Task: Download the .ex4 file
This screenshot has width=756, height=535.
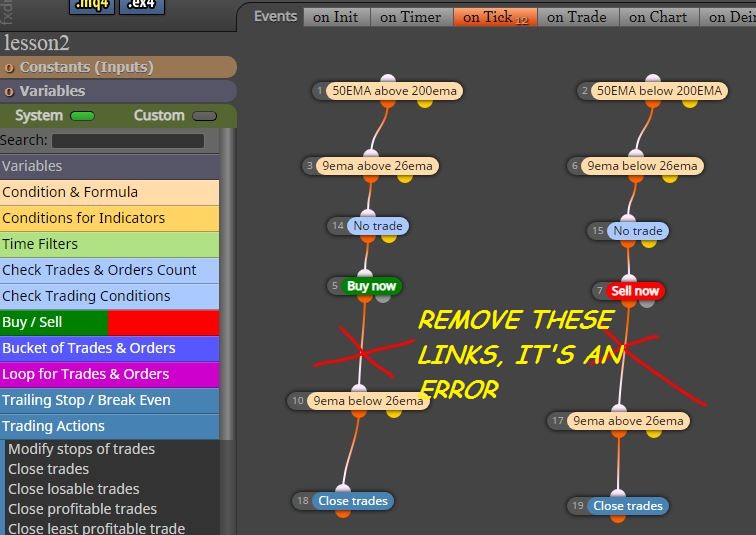Action: coord(142,6)
